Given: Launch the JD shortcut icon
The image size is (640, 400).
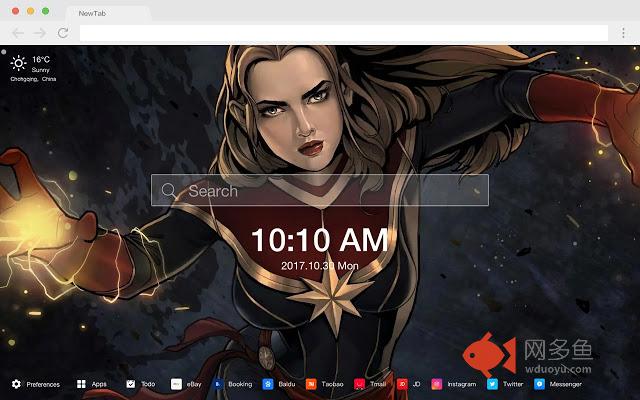Looking at the screenshot, I should 402,384.
